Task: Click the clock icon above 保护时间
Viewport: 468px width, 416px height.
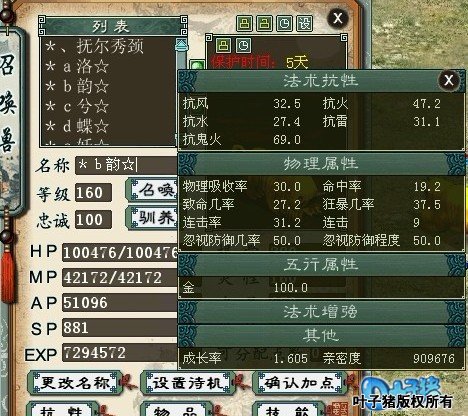Action: coord(244,45)
